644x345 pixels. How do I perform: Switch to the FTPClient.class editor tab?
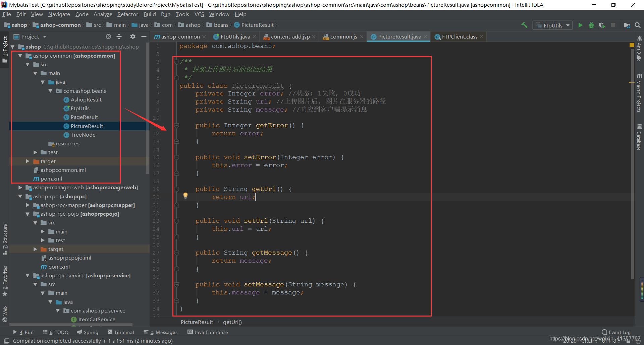(x=460, y=37)
